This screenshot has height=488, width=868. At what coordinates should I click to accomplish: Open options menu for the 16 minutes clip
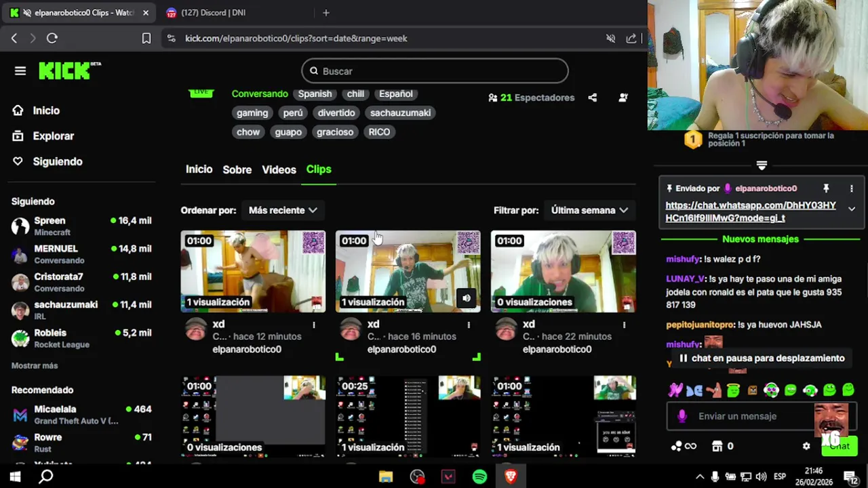(469, 325)
